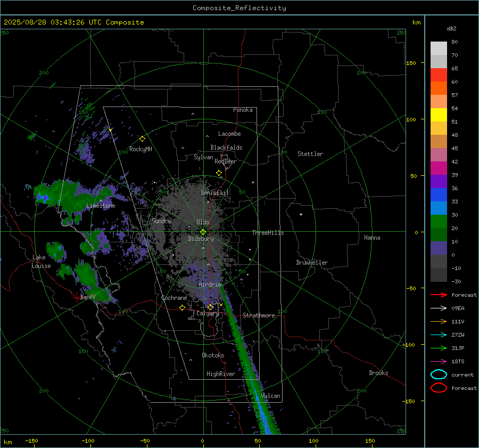Click the Brooks label
479x448 pixels.
click(378, 373)
